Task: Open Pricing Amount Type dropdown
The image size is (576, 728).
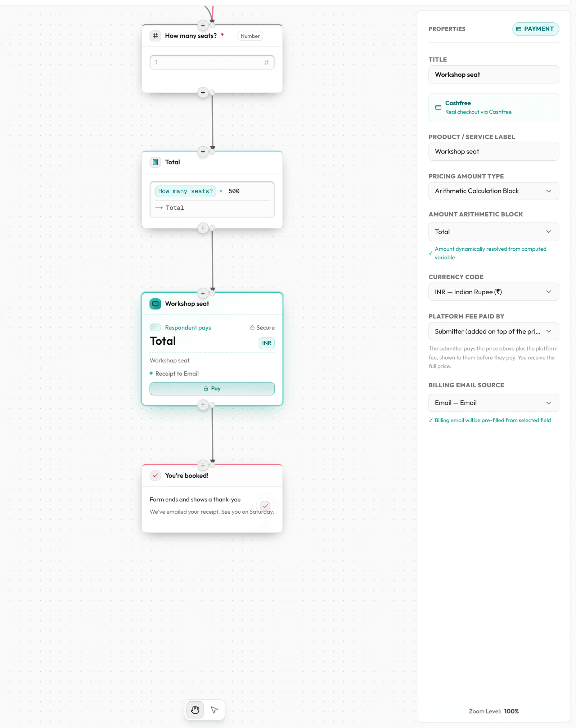Action: [x=494, y=191]
